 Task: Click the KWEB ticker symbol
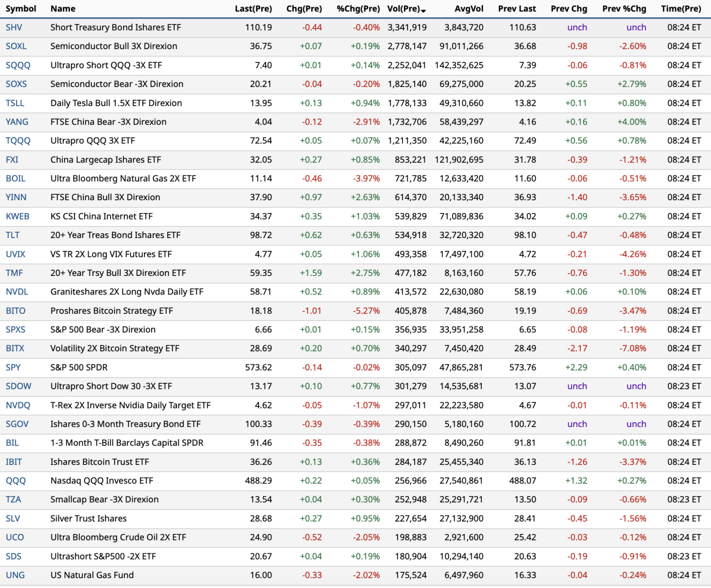pos(18,216)
